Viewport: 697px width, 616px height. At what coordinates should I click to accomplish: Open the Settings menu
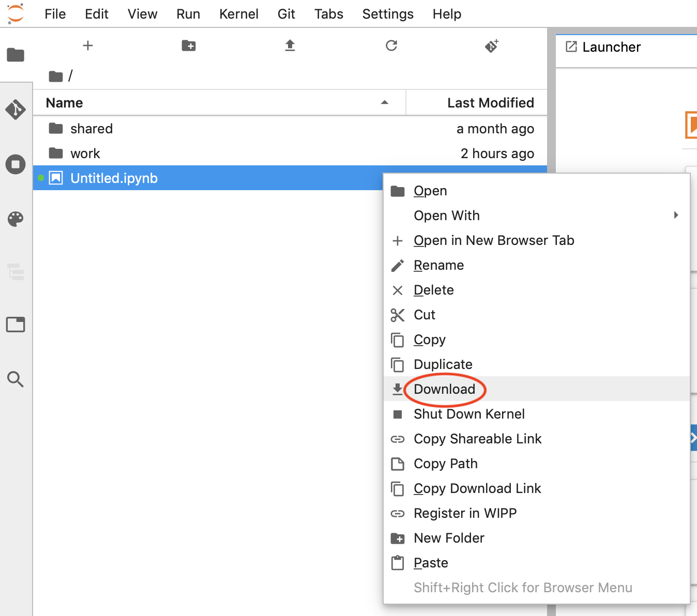(388, 14)
